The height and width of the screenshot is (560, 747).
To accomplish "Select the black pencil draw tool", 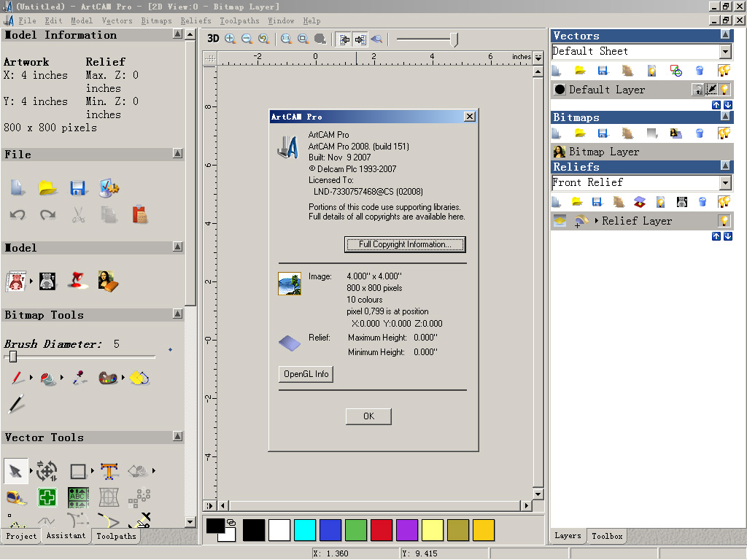I will (x=16, y=404).
